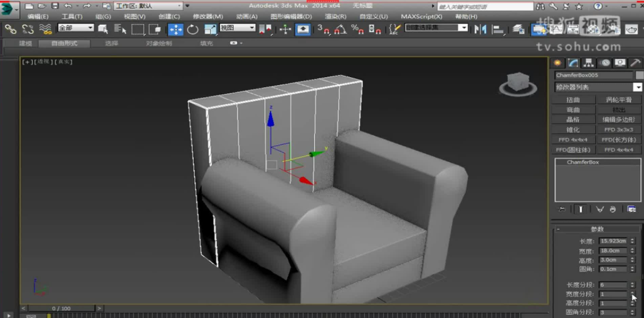Open the help question-mark dropdown arrow
Screen dimensions: 644x318
click(x=608, y=6)
